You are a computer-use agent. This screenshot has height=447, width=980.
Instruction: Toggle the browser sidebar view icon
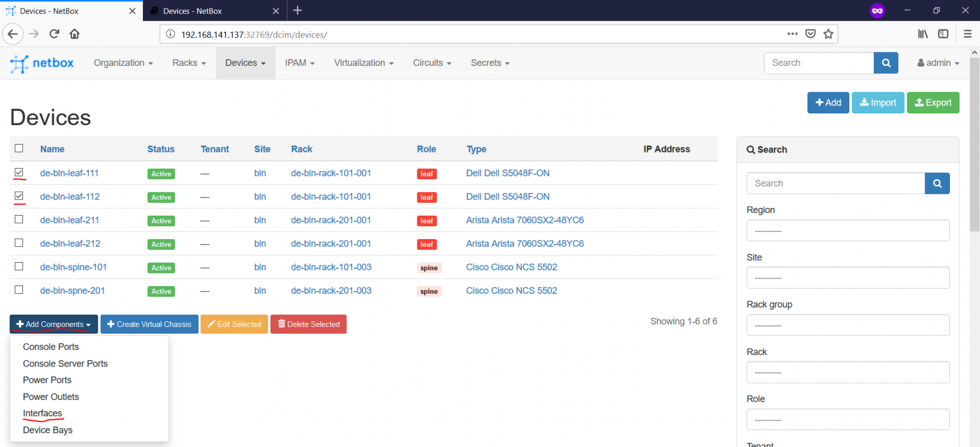tap(943, 34)
